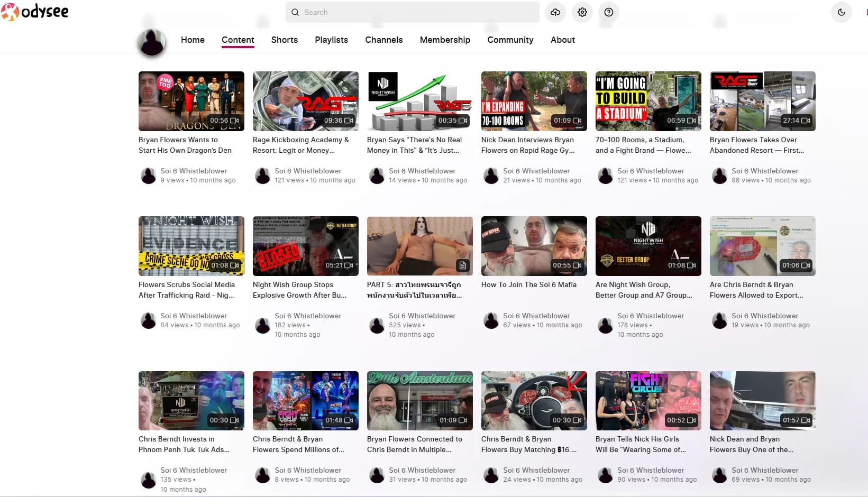868x497 pixels.
Task: Click channel avatar under Soi 6 Mafia video
Action: click(491, 320)
